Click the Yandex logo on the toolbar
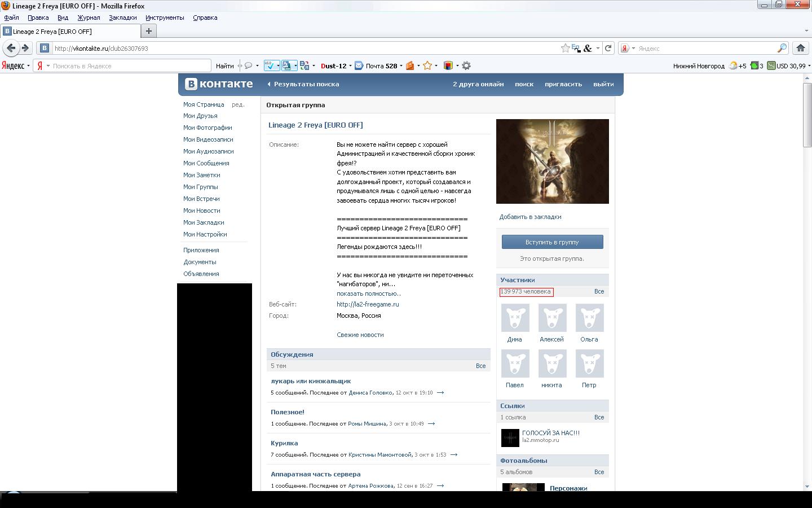The width and height of the screenshot is (812, 508). 12,65
